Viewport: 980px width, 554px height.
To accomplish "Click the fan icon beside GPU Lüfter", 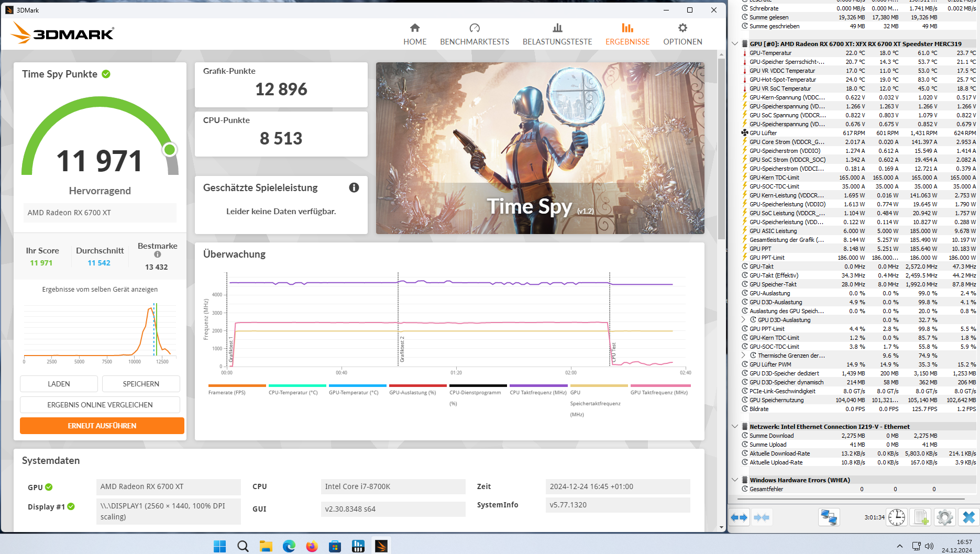I will [744, 133].
